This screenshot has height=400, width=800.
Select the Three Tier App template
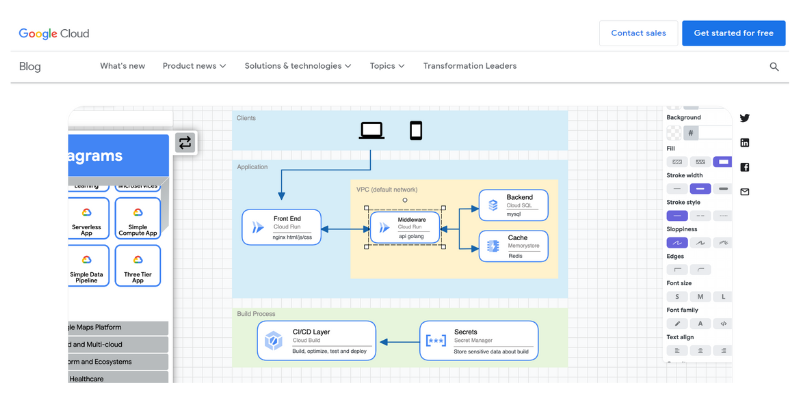[138, 265]
